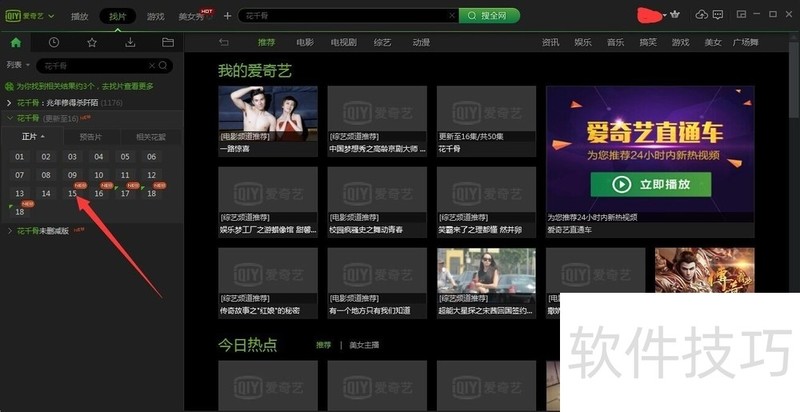Click the green 搜全网 button
The image size is (800, 412).
point(489,16)
